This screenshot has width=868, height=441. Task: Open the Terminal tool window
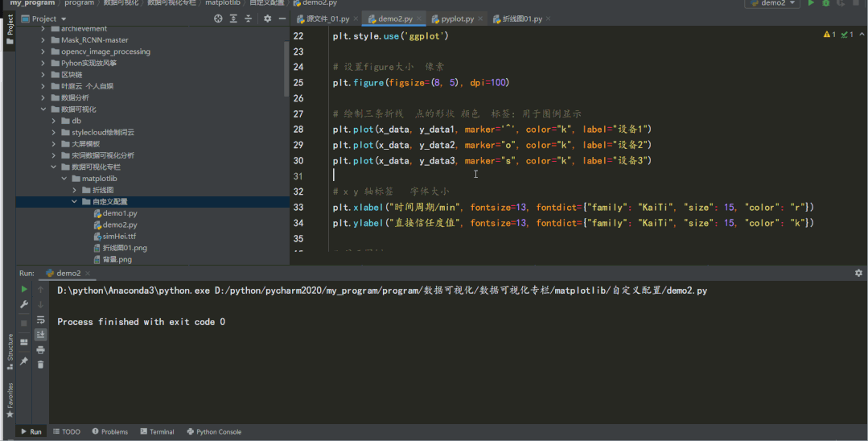click(x=157, y=431)
